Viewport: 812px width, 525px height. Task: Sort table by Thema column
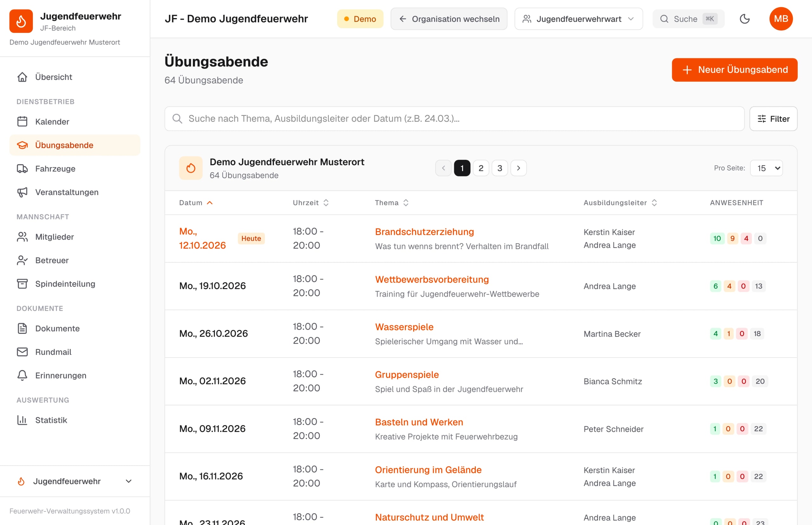392,203
